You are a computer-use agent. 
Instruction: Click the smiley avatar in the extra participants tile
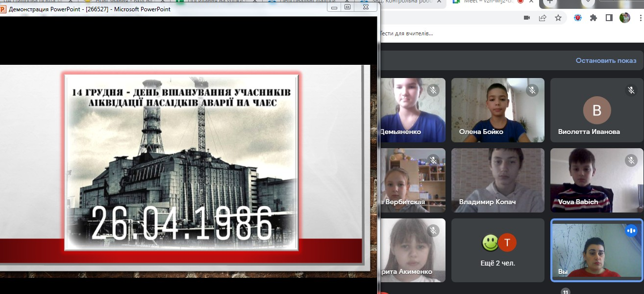point(490,242)
